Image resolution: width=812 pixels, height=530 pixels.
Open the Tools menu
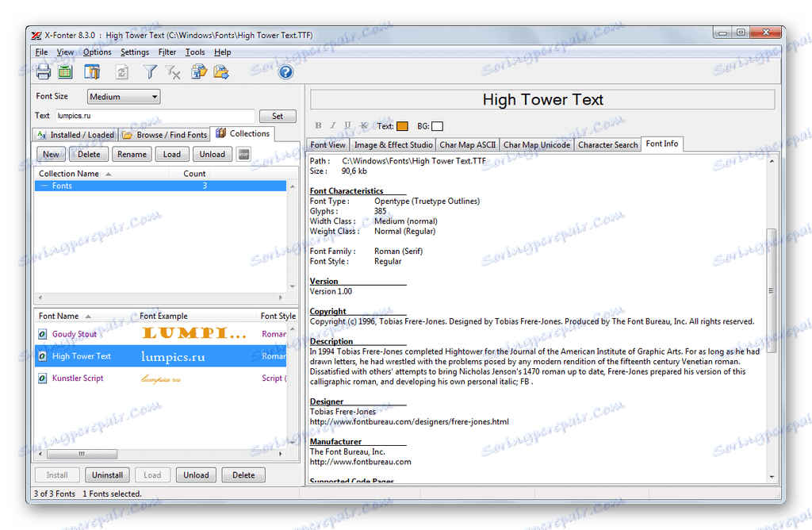tap(195, 52)
